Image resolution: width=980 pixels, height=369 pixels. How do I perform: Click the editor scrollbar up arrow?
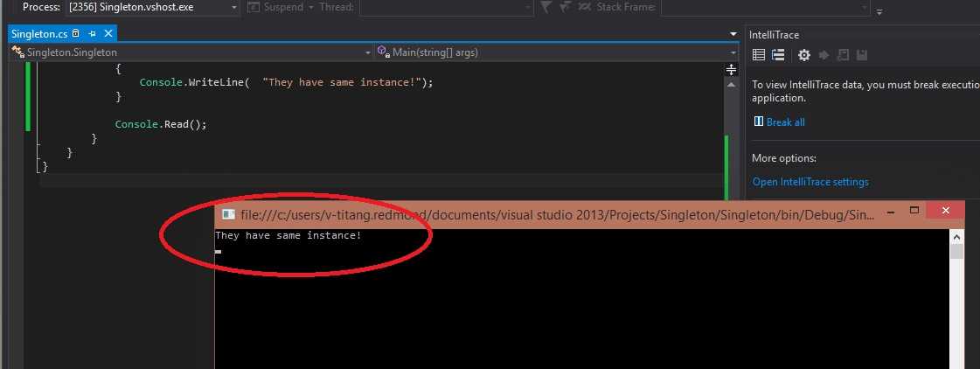[731, 85]
